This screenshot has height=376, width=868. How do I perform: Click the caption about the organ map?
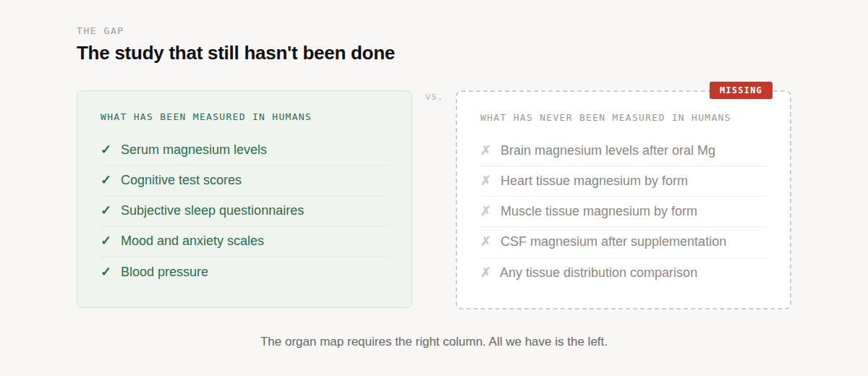pyautogui.click(x=434, y=341)
